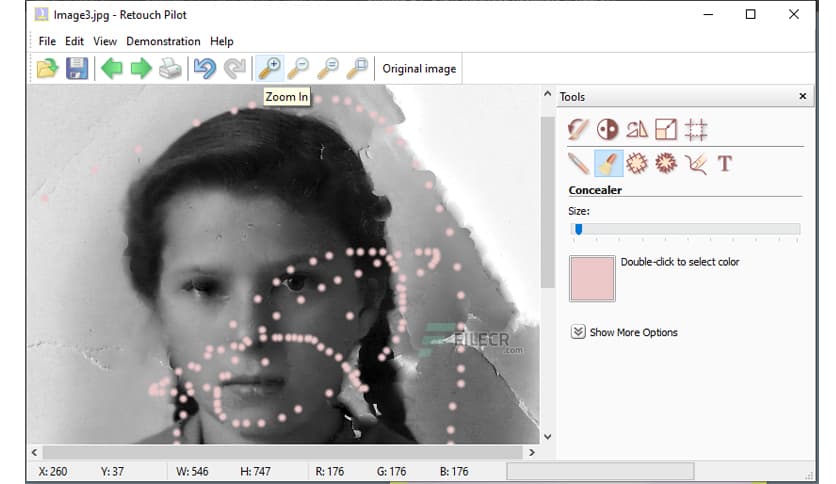Click the 'Double-click to select color' label
The width and height of the screenshot is (836, 484).
click(680, 262)
